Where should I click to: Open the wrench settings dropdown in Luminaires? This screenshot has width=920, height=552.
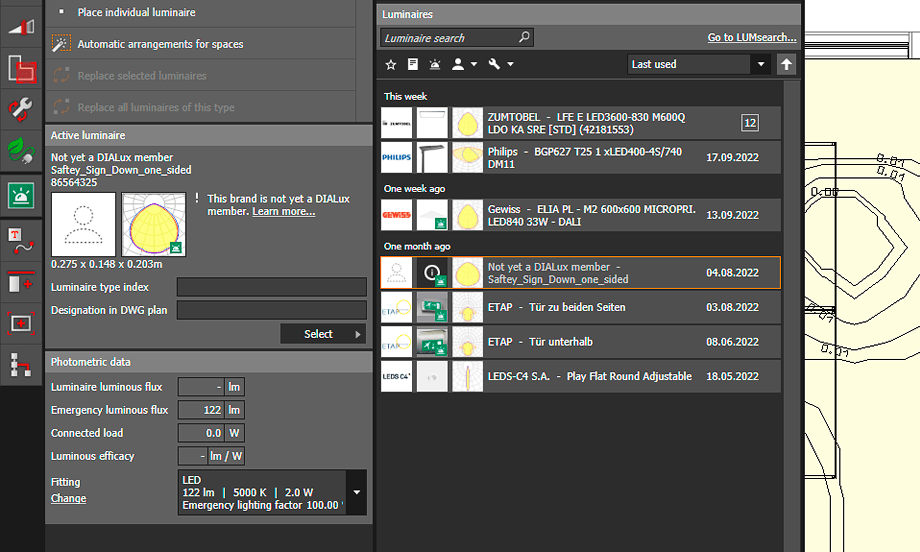[501, 64]
